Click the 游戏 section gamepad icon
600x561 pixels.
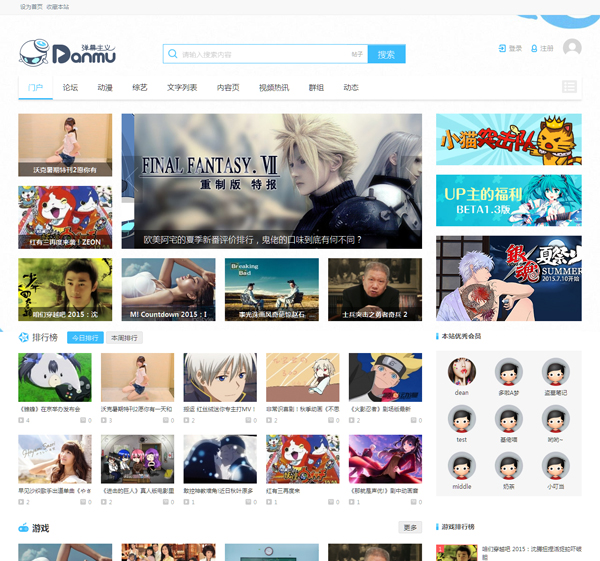pos(23,528)
